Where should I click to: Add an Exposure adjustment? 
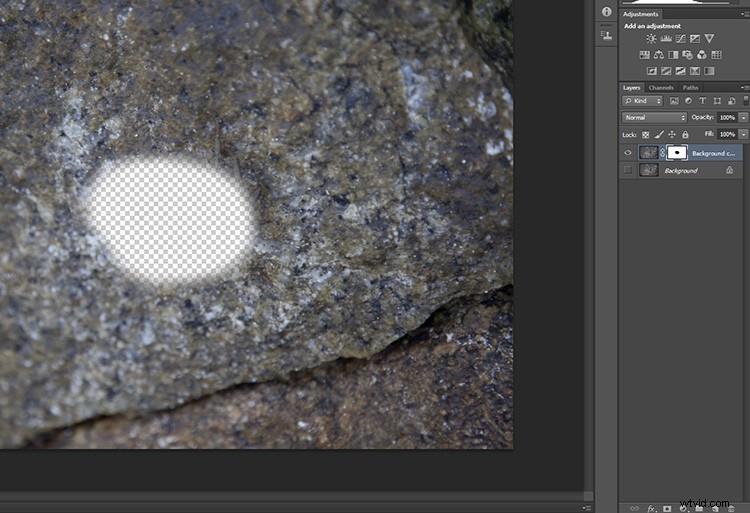coord(695,39)
